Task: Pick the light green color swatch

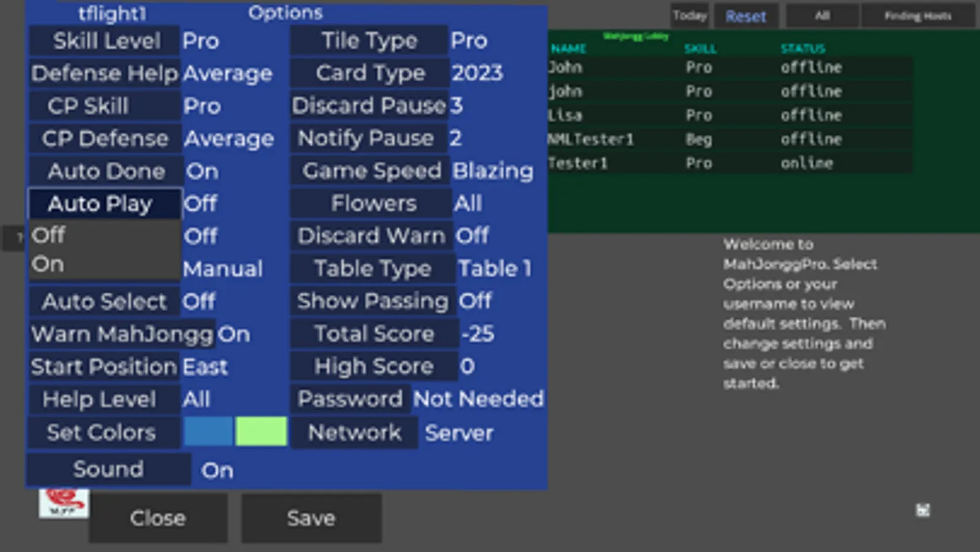Action: pos(261,431)
